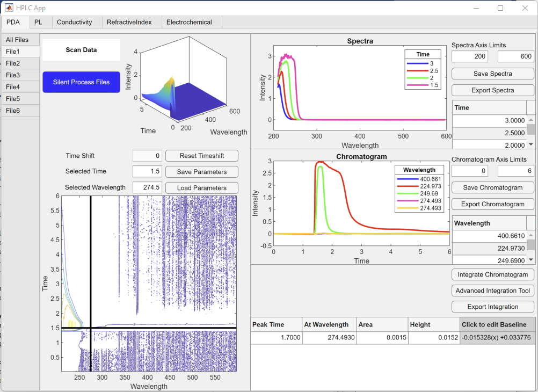
Task: Click the Spectra upper axis limit field
Action: coord(515,56)
